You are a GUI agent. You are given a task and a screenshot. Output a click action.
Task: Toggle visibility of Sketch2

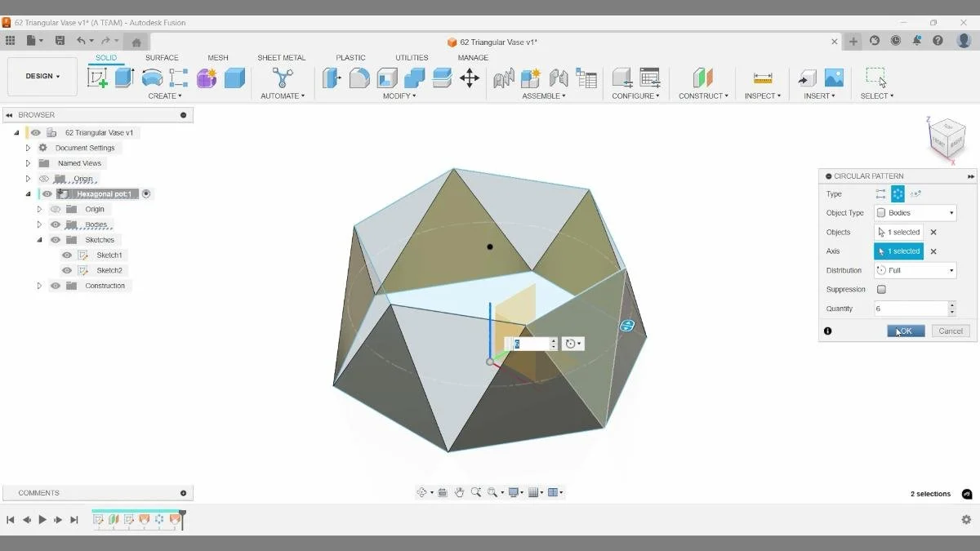(x=67, y=270)
